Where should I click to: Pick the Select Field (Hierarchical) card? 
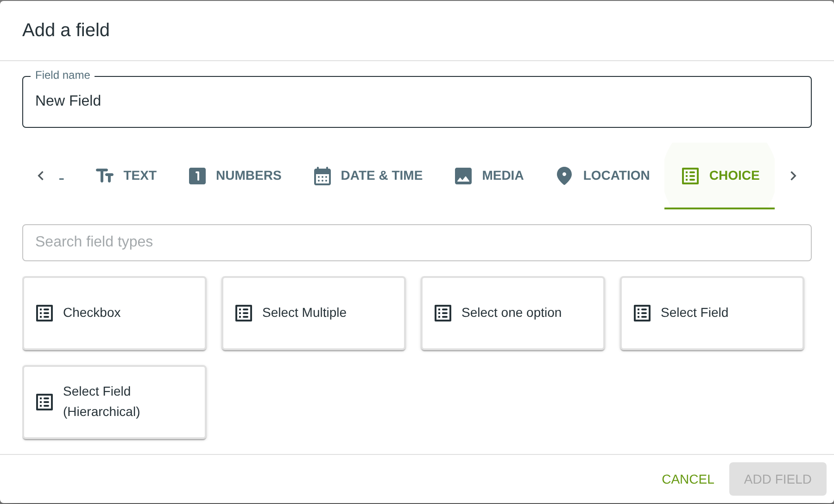click(x=114, y=402)
